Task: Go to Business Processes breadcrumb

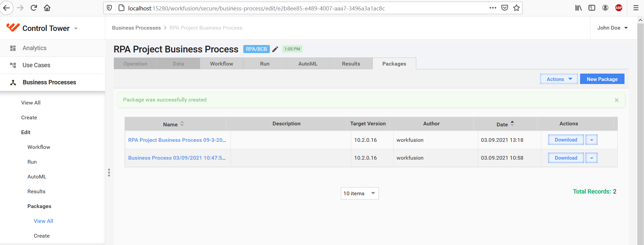Action: click(136, 28)
